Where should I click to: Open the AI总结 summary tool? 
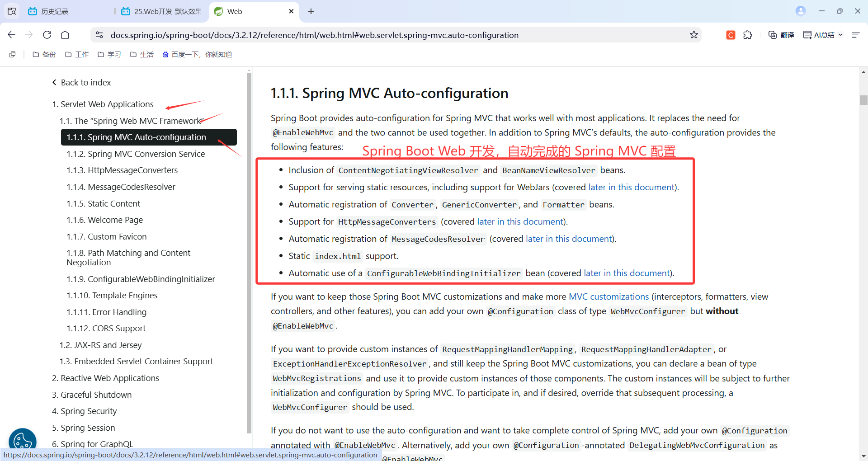pos(819,35)
